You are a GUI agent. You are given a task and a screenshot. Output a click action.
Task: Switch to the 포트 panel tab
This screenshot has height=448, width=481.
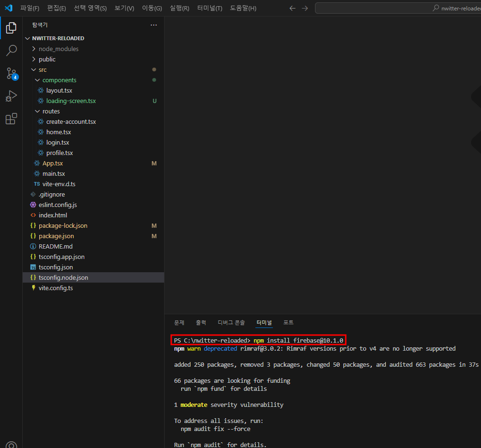tap(289, 323)
